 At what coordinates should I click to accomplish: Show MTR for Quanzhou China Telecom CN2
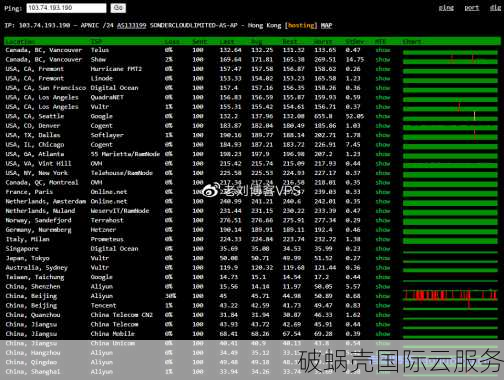point(383,315)
